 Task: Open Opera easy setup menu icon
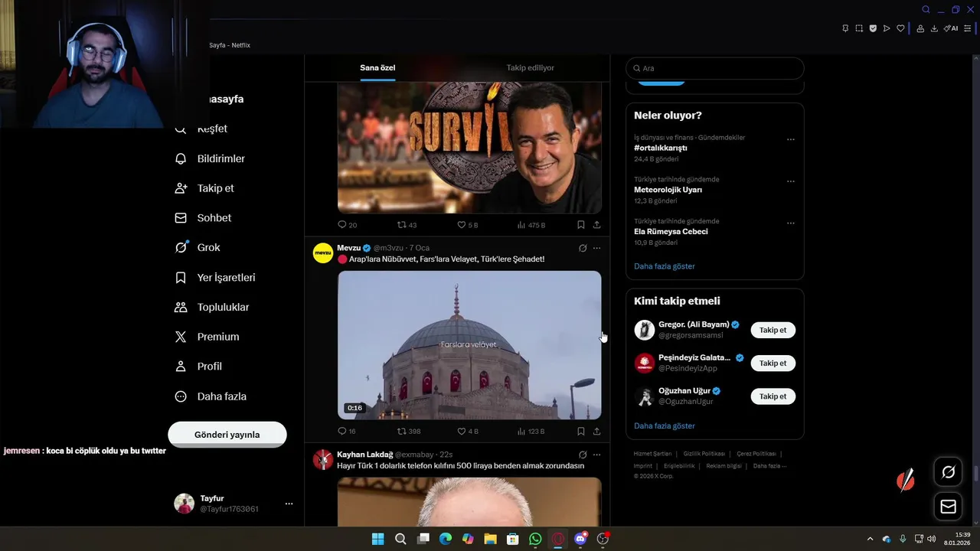pos(967,28)
